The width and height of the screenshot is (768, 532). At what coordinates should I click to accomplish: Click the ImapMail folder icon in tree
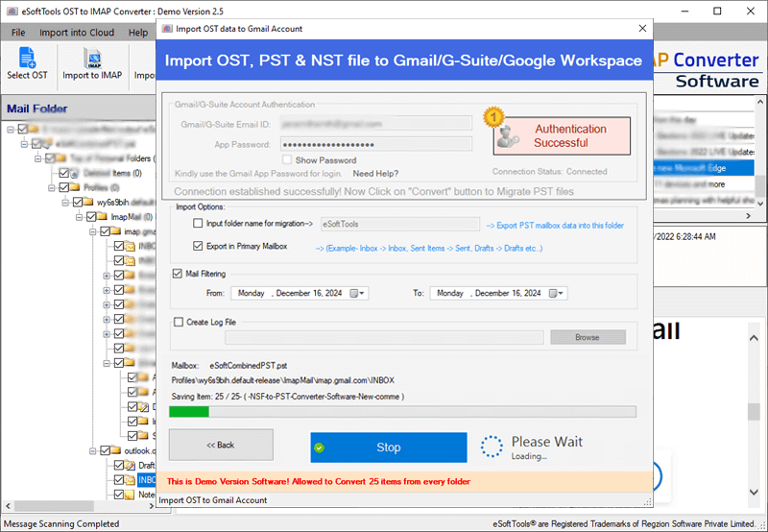click(x=103, y=216)
